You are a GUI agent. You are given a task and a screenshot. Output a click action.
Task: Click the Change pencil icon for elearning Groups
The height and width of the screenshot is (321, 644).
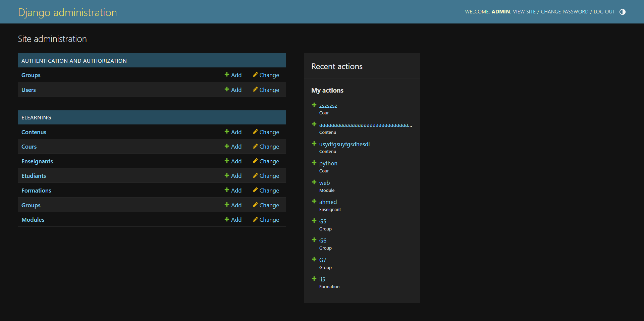point(255,205)
